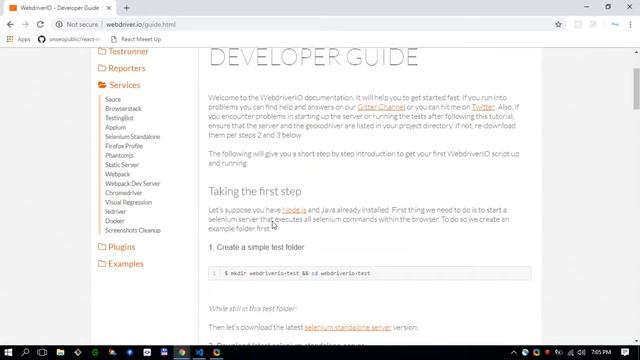Open the Apps grid in the bookmarks bar
The width and height of the screenshot is (640, 360).
point(18,39)
